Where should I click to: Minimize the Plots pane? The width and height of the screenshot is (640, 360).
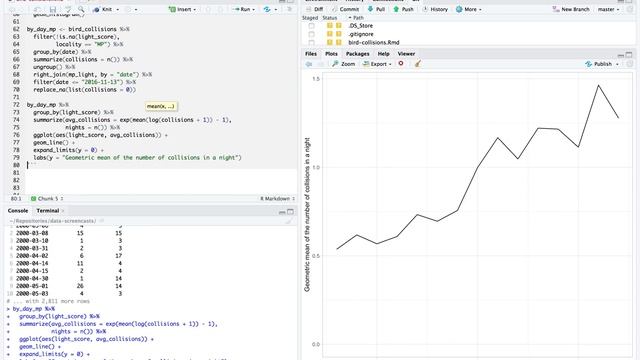[x=621, y=55]
